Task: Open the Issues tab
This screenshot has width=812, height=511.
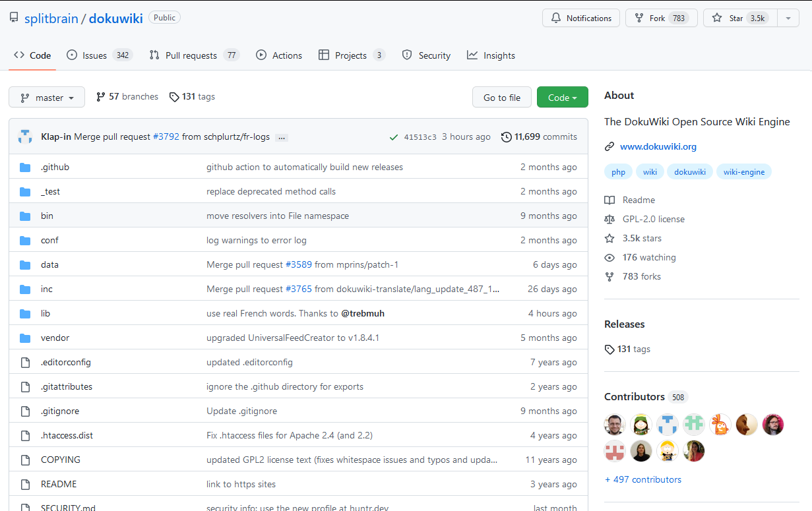Action: [x=100, y=55]
